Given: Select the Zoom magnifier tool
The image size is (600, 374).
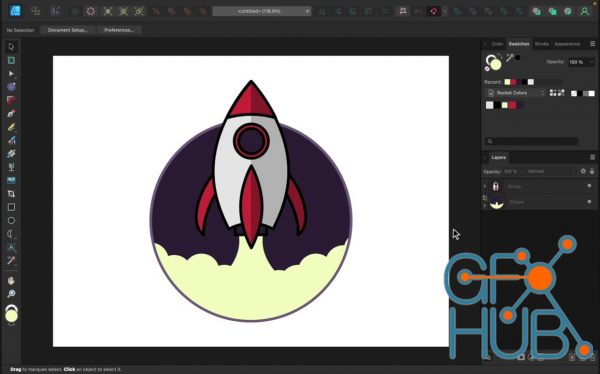Looking at the screenshot, I should pyautogui.click(x=11, y=294).
